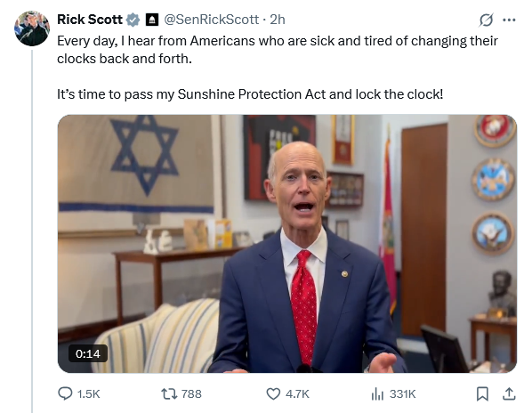The image size is (532, 413).
Task: Open Rick Scott's profile avatar
Action: tap(32, 28)
